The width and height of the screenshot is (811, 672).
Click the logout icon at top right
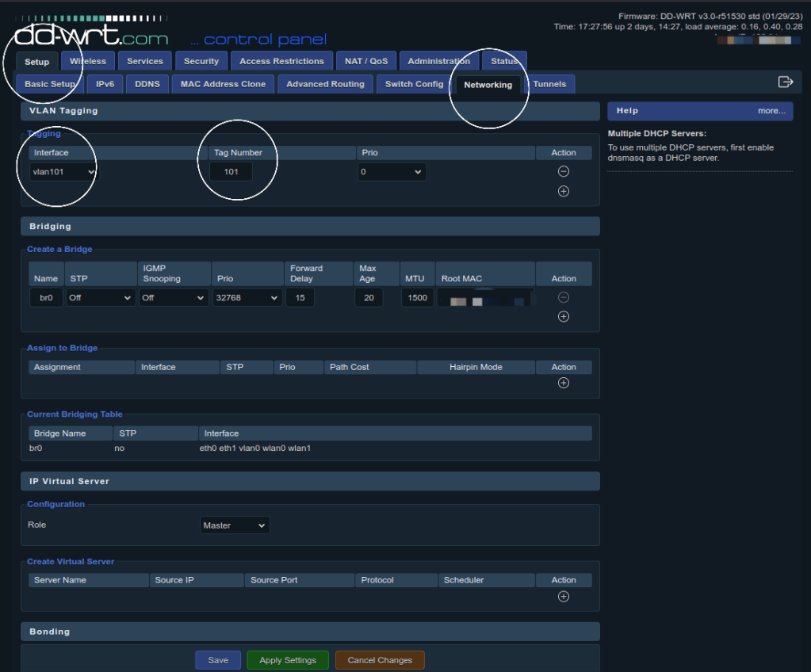point(785,82)
